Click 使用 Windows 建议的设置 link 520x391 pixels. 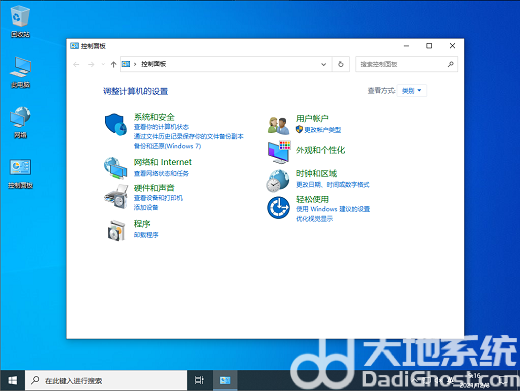click(x=333, y=209)
